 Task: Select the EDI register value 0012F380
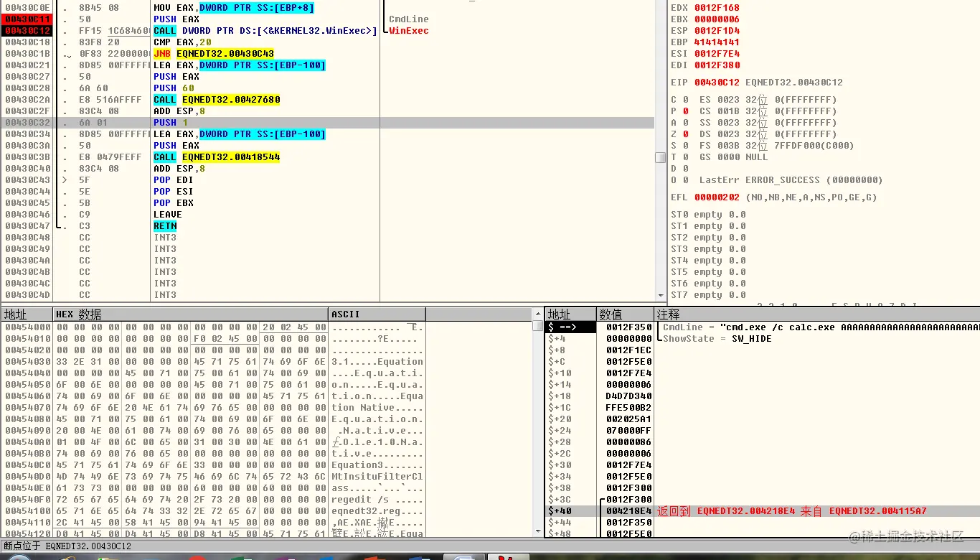(717, 65)
